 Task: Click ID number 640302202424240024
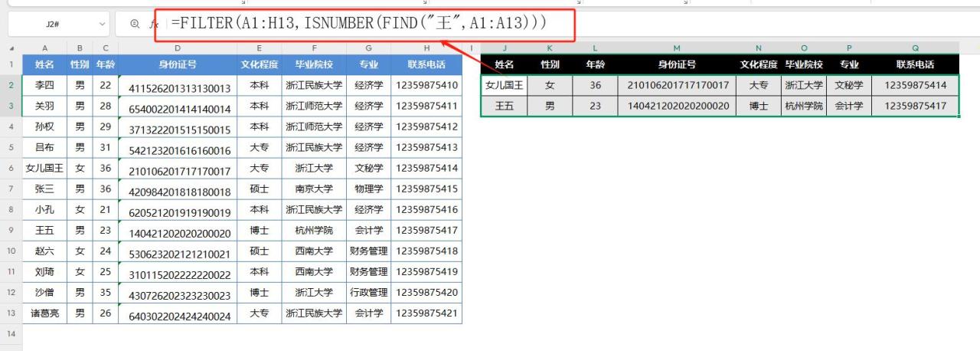click(177, 313)
